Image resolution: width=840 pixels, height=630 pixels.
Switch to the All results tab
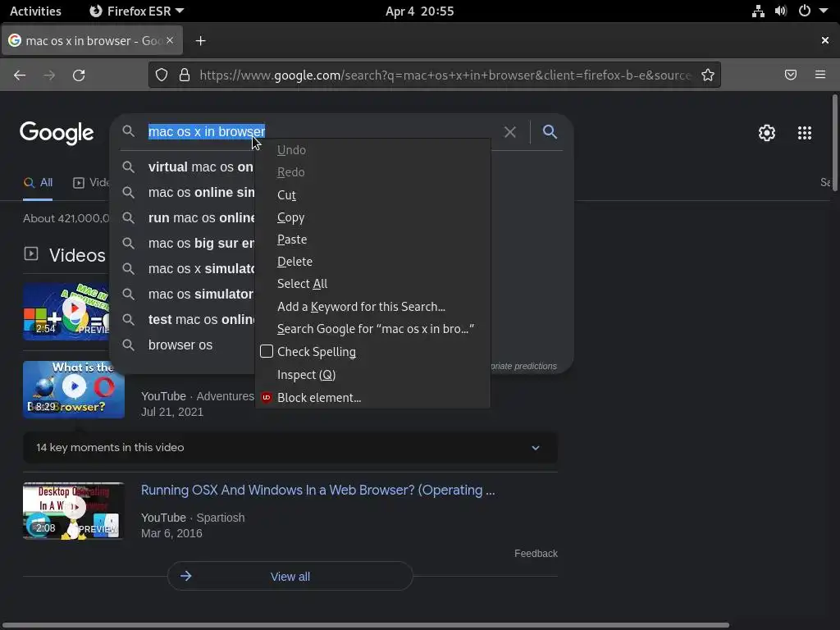tap(38, 183)
